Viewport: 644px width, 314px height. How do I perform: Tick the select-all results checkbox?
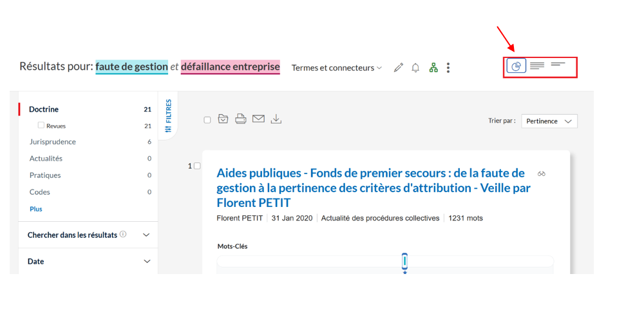(x=207, y=120)
